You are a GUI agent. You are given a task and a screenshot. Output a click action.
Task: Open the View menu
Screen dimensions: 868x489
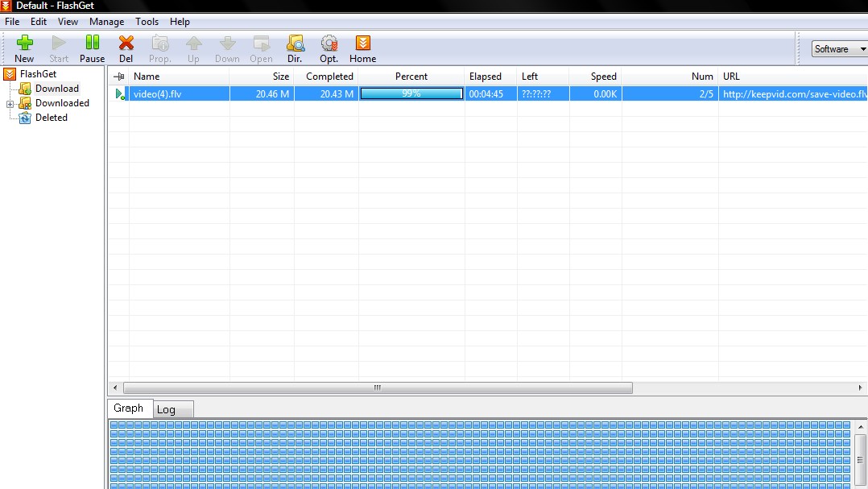pos(68,22)
